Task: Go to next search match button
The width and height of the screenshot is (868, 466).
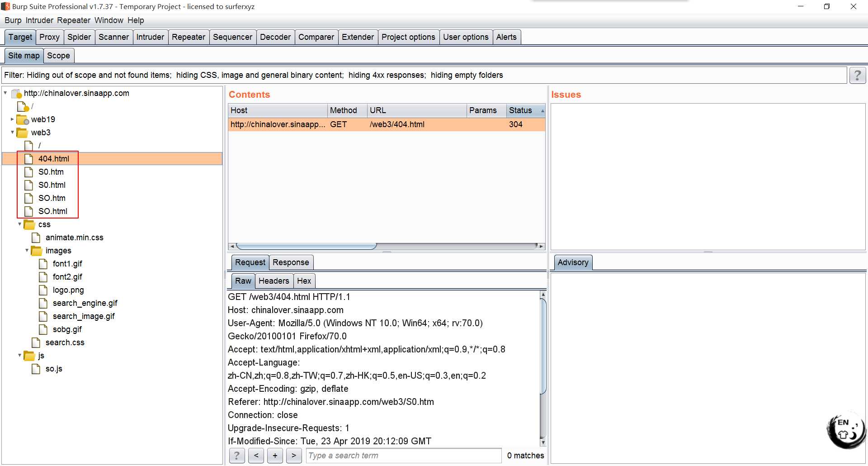Action: coord(294,456)
